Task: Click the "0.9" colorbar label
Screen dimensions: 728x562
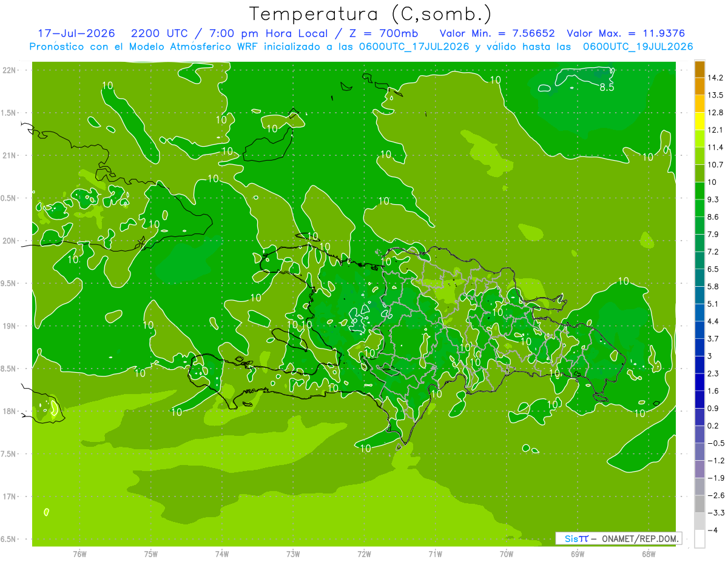Action: tap(713, 408)
